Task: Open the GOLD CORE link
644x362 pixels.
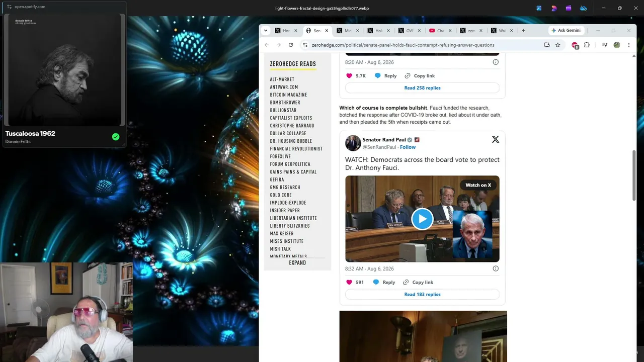Action: click(281, 195)
